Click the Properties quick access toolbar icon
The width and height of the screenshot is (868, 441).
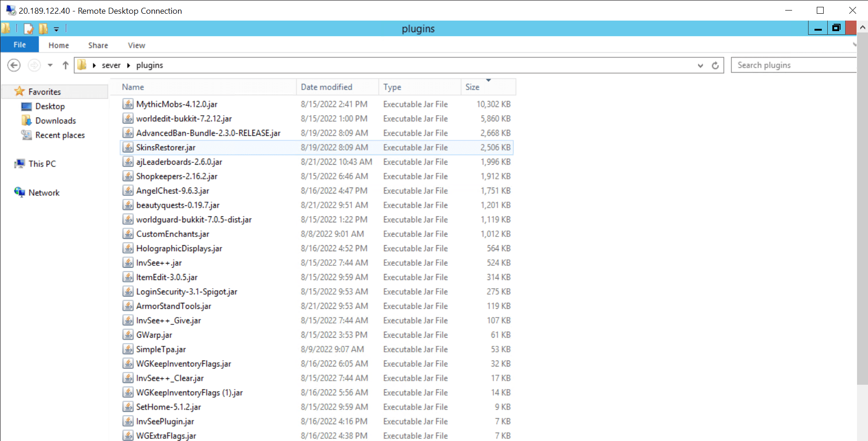(x=29, y=29)
